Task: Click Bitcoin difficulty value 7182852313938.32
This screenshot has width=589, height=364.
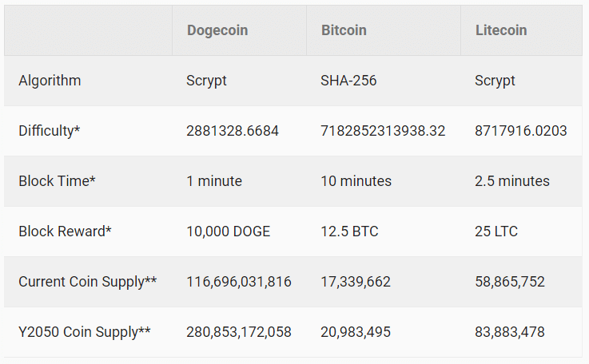Action: coord(383,131)
